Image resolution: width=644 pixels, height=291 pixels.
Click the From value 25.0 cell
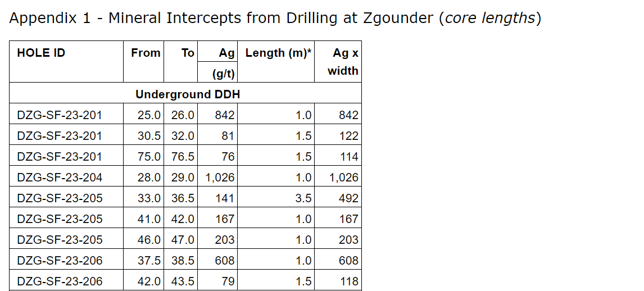coord(149,116)
